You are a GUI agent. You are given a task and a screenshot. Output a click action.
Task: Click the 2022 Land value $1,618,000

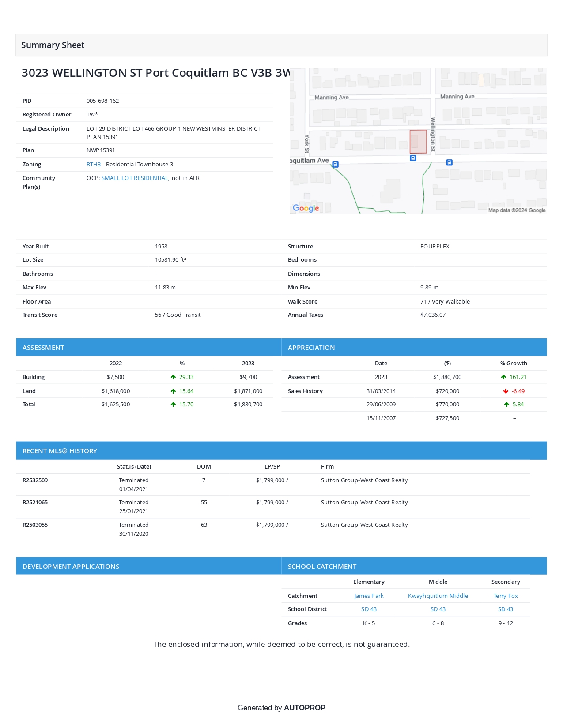coord(116,391)
